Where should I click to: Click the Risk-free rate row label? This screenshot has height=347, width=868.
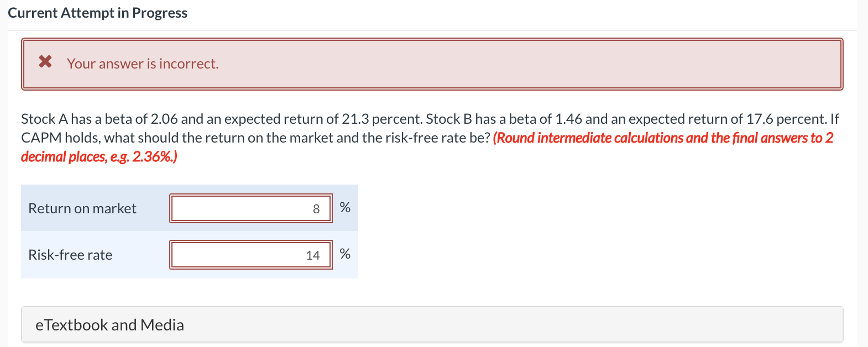point(70,255)
